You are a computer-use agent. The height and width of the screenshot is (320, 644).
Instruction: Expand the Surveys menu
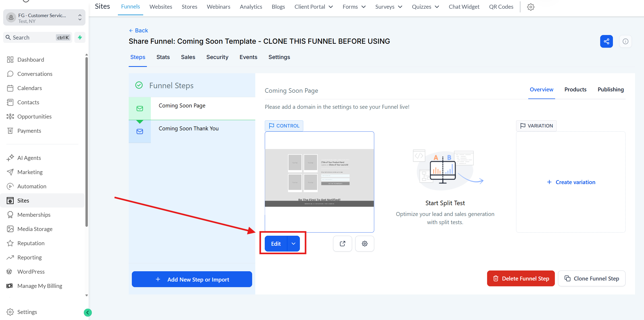pyautogui.click(x=388, y=7)
